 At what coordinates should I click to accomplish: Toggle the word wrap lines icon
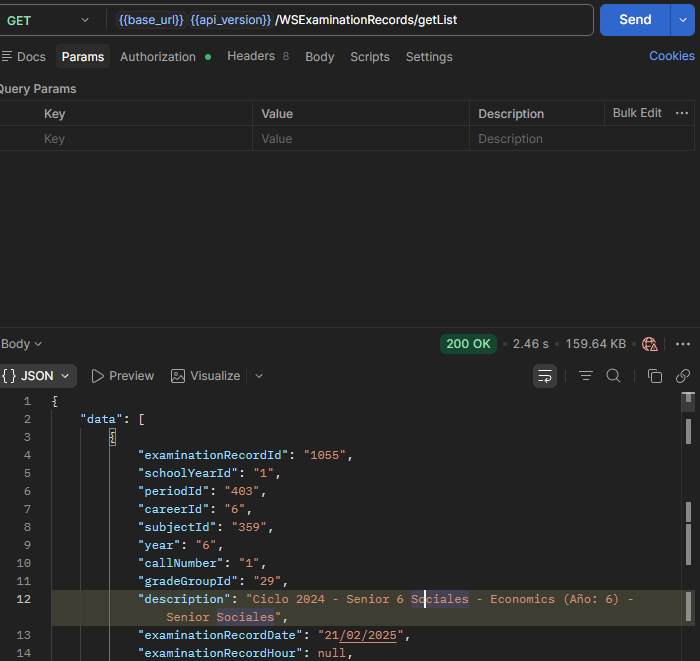coord(545,376)
